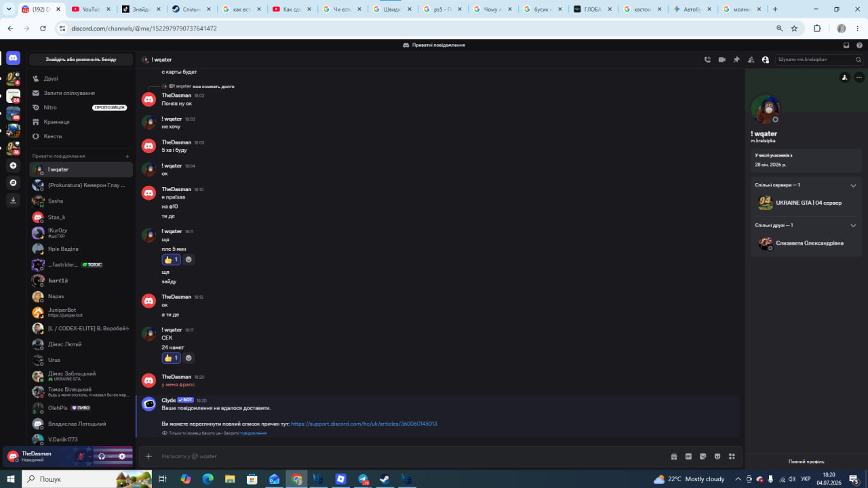This screenshot has height=488, width=868.
Task: Open mutual friend Єлизавета Олександрівна
Action: pyautogui.click(x=806, y=243)
